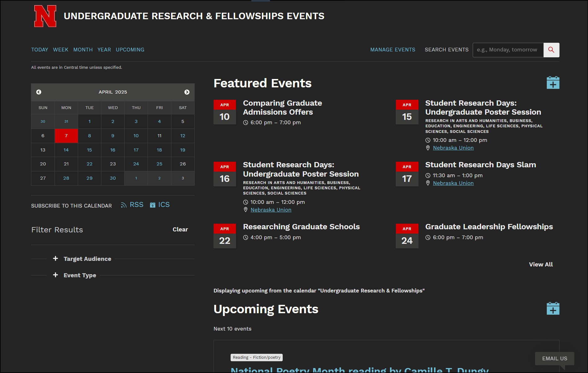Expand the Event Type filter
The height and width of the screenshot is (373, 588).
(80, 275)
